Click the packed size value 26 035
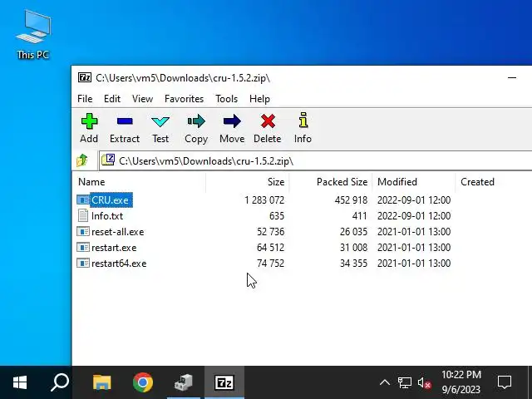Screen dimensions: 532x399 [x=353, y=232]
